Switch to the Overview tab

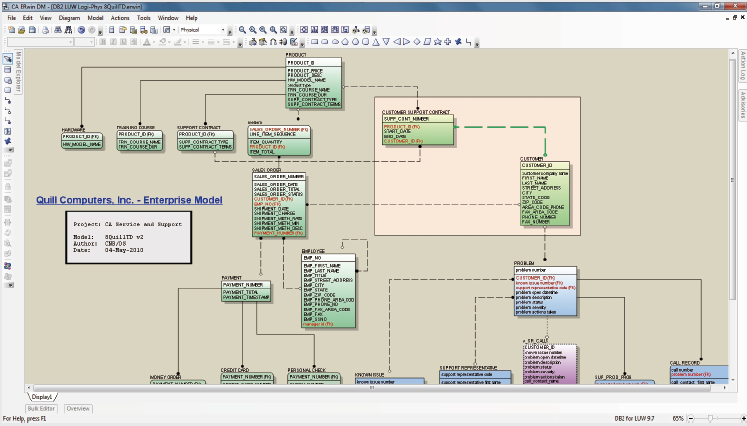coord(78,409)
